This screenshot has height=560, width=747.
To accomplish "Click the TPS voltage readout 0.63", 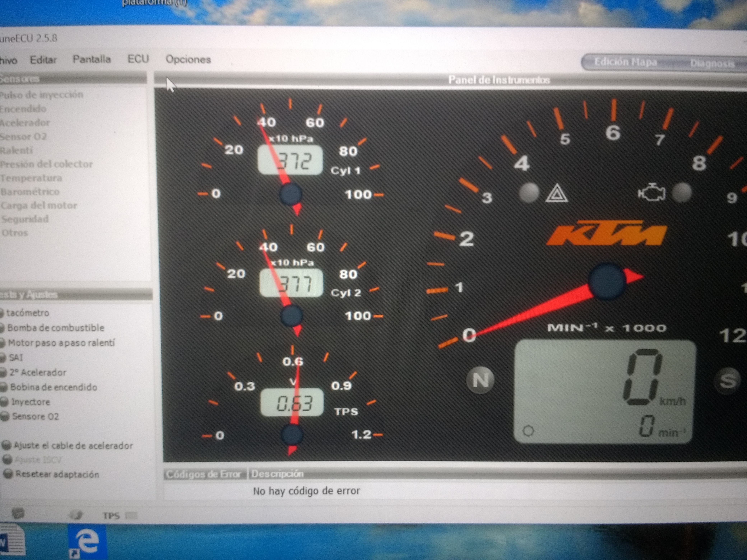I will click(x=292, y=403).
